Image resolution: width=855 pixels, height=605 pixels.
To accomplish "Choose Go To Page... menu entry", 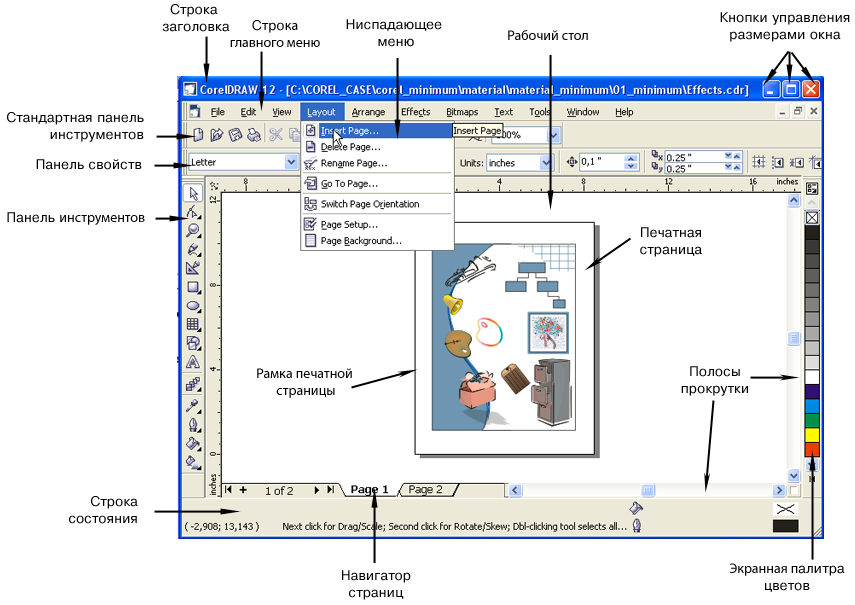I will 377,184.
